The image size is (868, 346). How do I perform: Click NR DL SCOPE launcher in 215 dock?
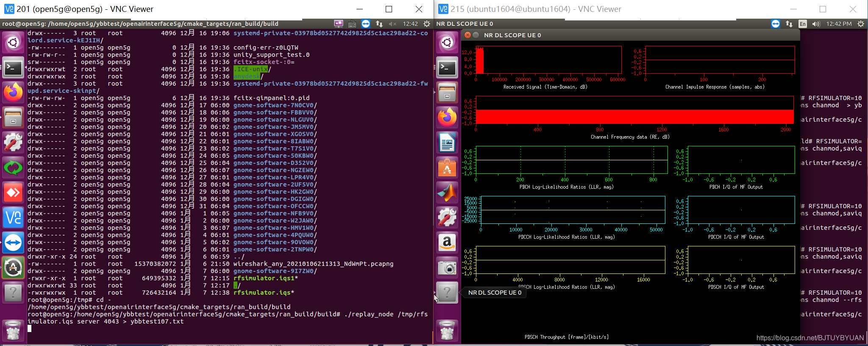coord(447,293)
